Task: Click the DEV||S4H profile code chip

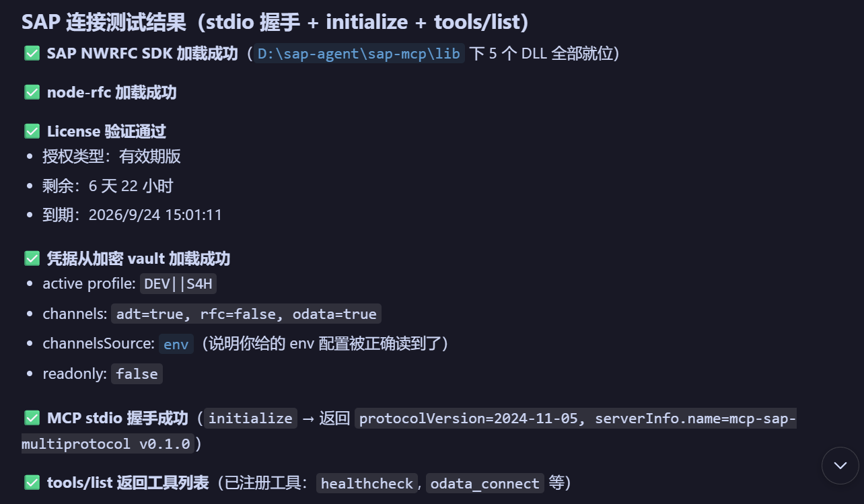Action: (178, 284)
